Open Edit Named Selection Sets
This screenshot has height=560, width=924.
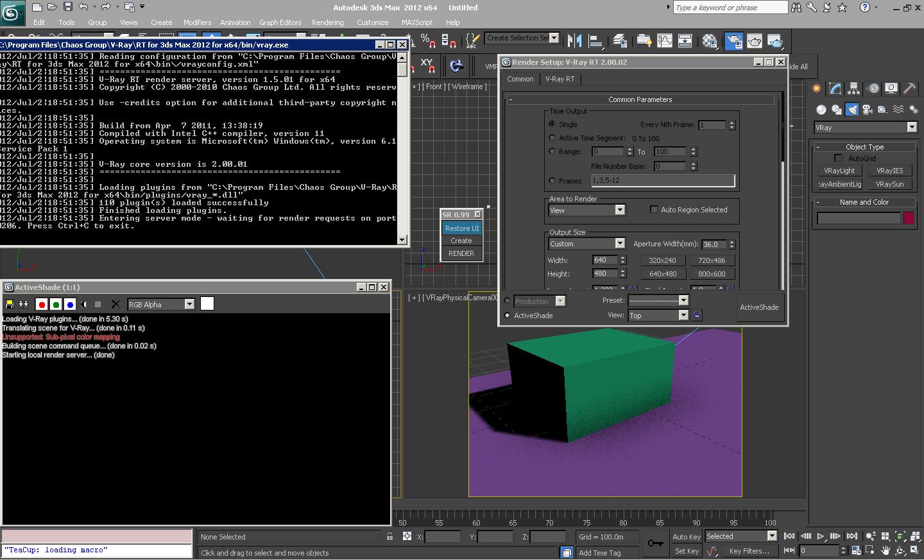point(472,41)
